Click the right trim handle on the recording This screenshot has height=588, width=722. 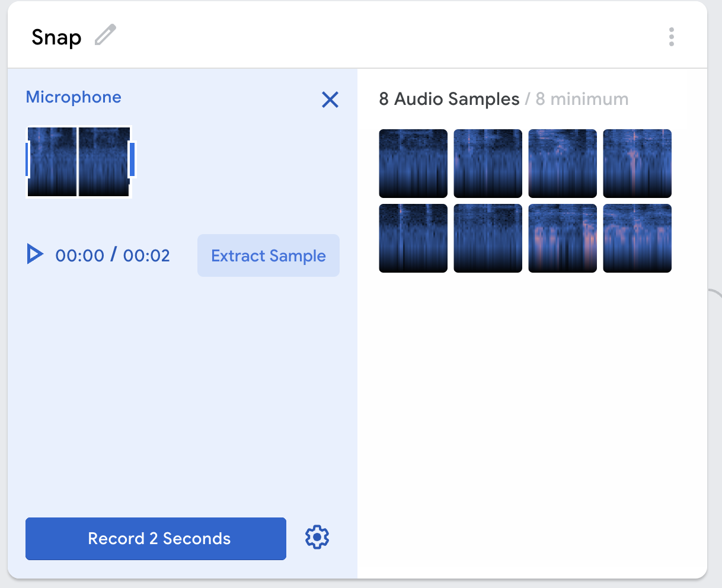coord(132,159)
